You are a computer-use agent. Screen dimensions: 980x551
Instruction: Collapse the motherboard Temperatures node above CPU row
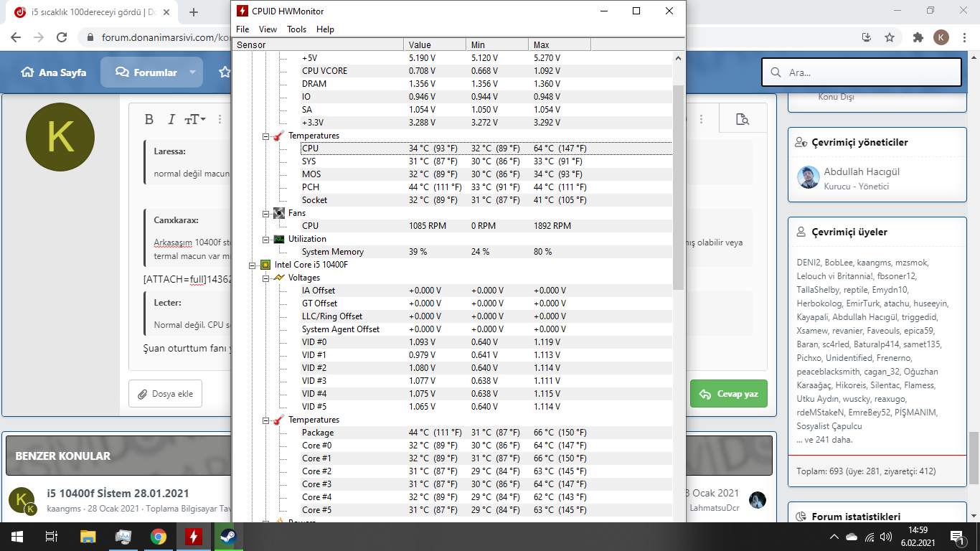pyautogui.click(x=265, y=136)
